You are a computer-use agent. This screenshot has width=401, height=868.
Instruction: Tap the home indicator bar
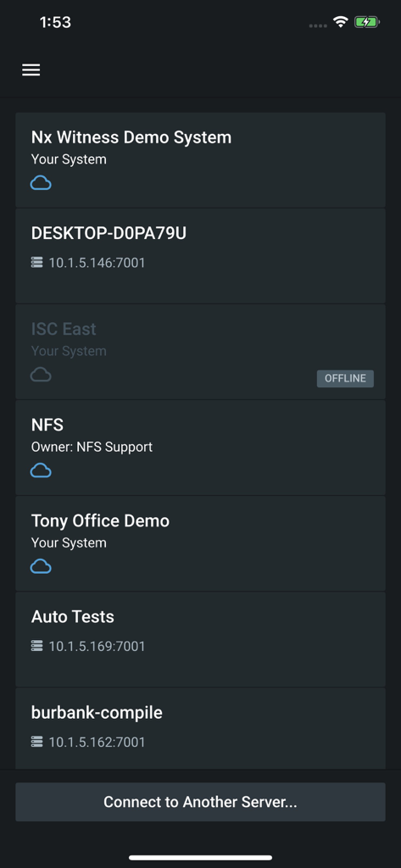coord(200,858)
